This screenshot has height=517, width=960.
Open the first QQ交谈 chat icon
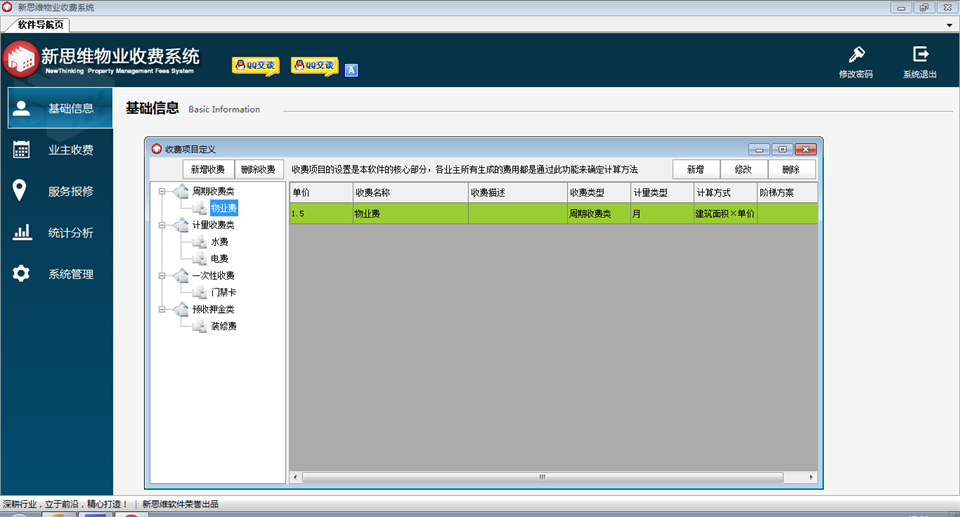[x=255, y=66]
